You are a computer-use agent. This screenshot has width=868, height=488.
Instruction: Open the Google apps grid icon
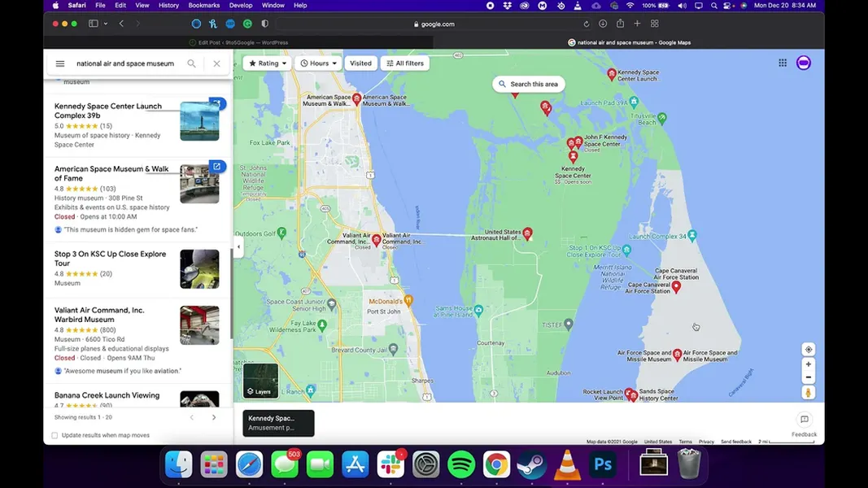(783, 63)
